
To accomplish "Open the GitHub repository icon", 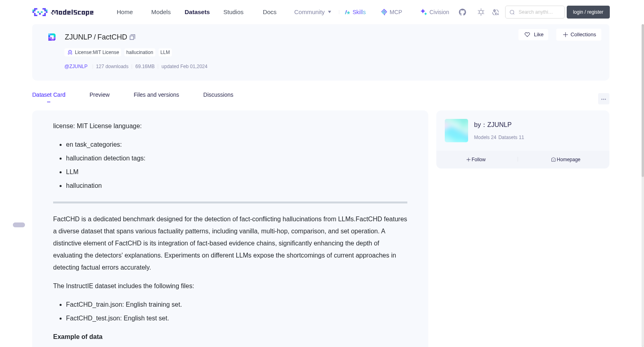I will pyautogui.click(x=462, y=12).
